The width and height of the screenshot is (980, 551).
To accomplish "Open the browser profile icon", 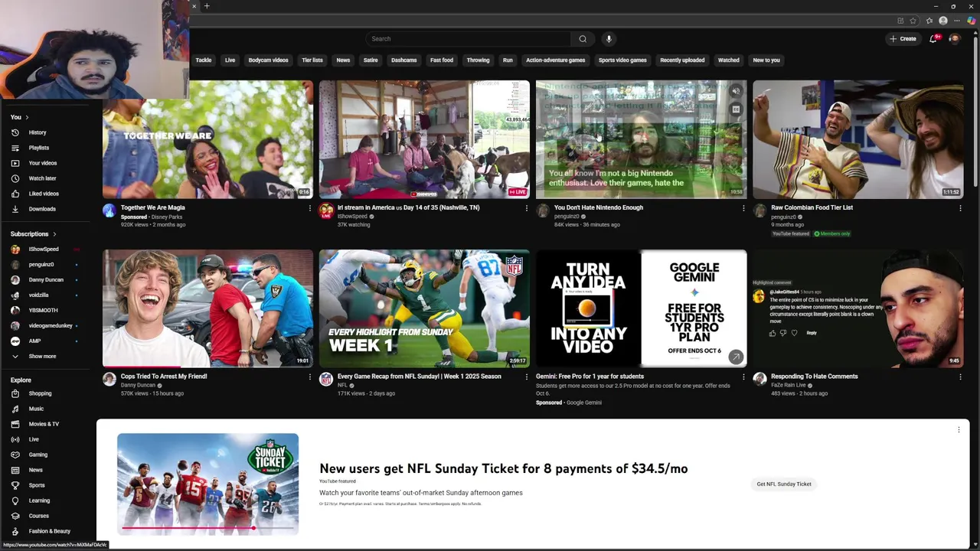I will [x=943, y=21].
